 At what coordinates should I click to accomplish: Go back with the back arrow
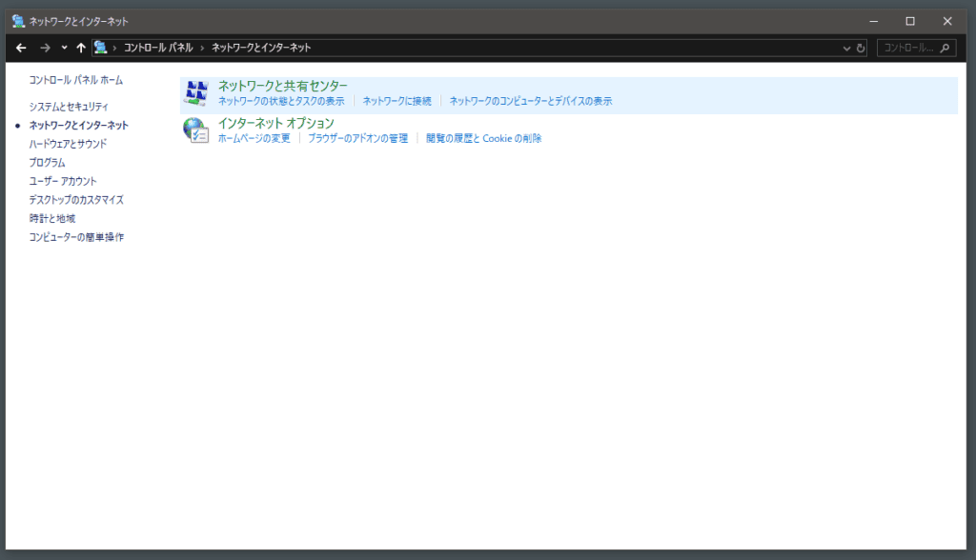(x=21, y=48)
